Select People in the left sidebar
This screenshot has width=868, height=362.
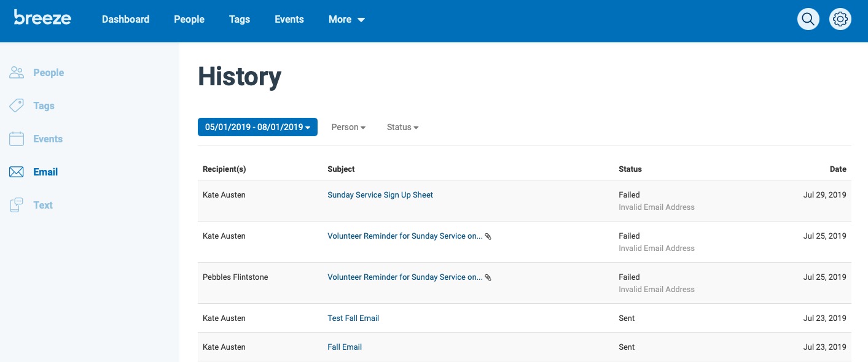pyautogui.click(x=49, y=73)
